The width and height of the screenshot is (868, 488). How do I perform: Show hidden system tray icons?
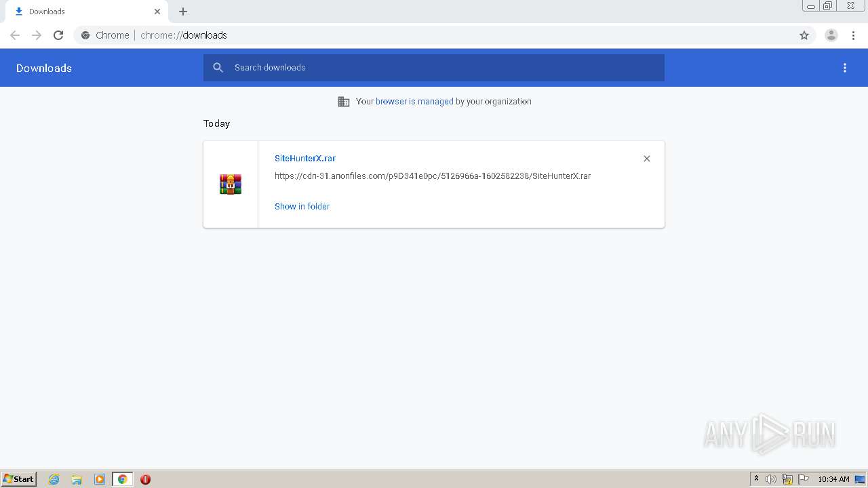pyautogui.click(x=756, y=479)
